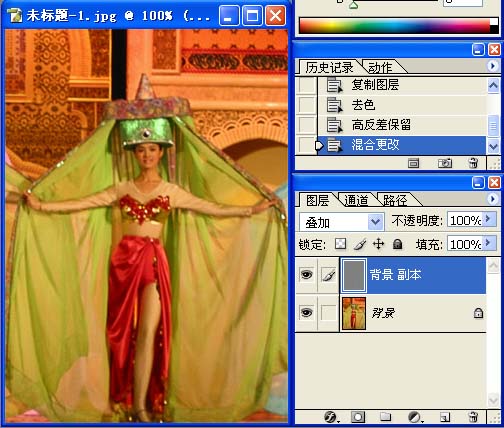Hide the 背景 副本 layer eye
Image resolution: width=504 pixels, height=428 pixels.
click(306, 275)
